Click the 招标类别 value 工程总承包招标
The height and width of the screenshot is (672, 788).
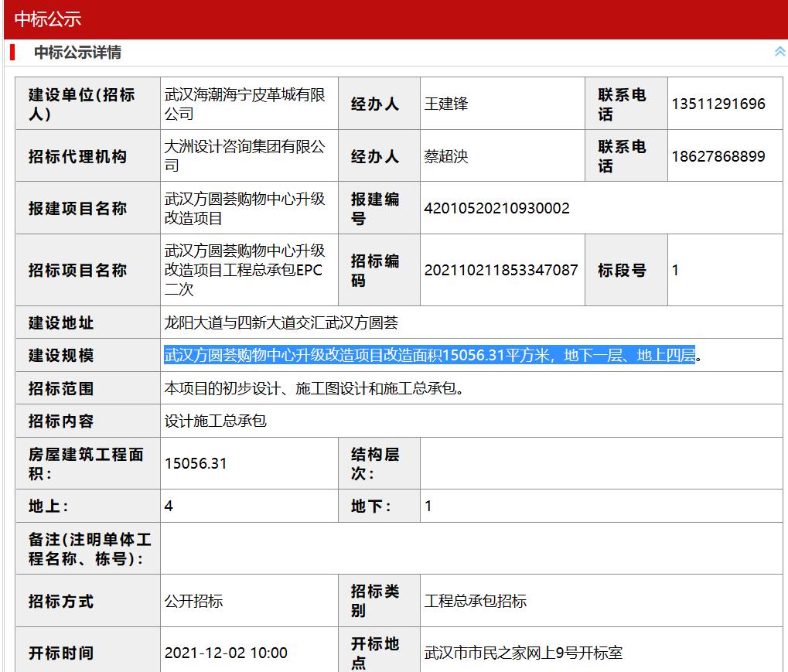tap(475, 601)
